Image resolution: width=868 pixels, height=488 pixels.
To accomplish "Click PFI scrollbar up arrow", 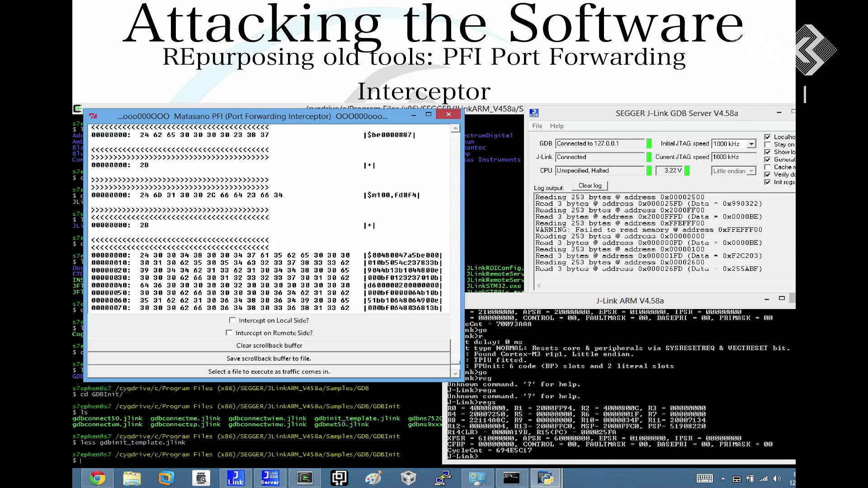I will click(x=455, y=129).
